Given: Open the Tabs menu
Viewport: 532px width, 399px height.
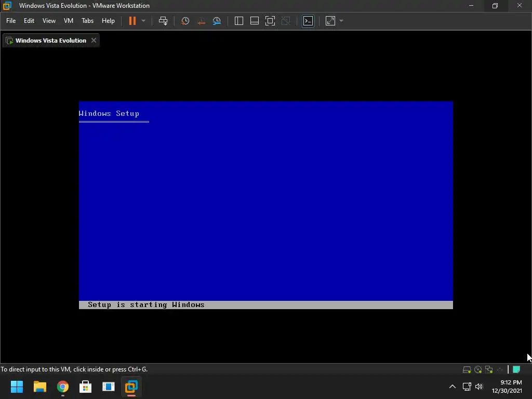Looking at the screenshot, I should tap(87, 21).
